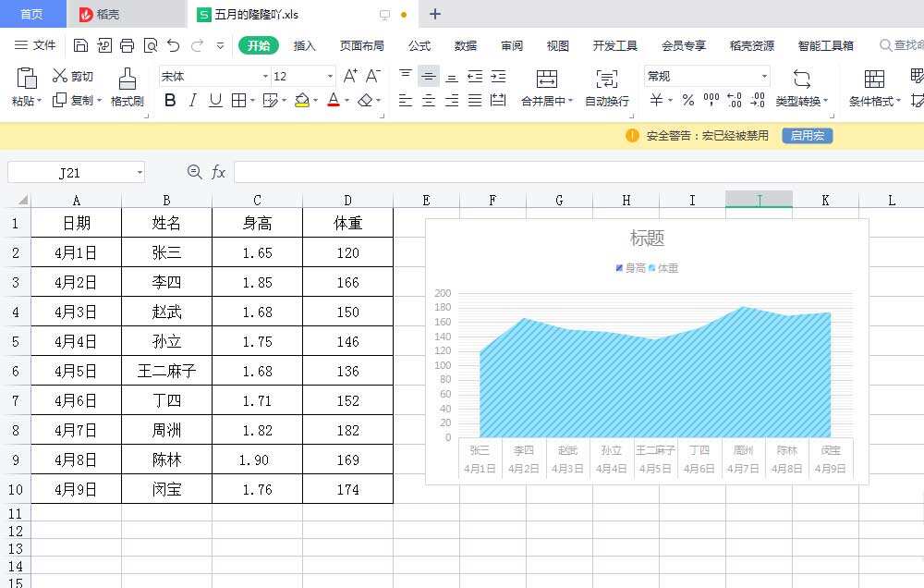This screenshot has width=924, height=588.
Task: Center text horizontally icon
Action: click(429, 100)
